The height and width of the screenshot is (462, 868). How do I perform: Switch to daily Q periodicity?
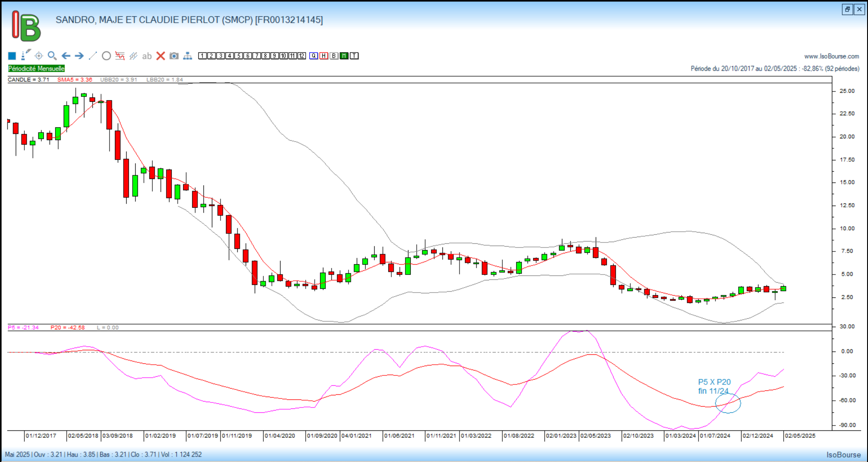pyautogui.click(x=314, y=56)
